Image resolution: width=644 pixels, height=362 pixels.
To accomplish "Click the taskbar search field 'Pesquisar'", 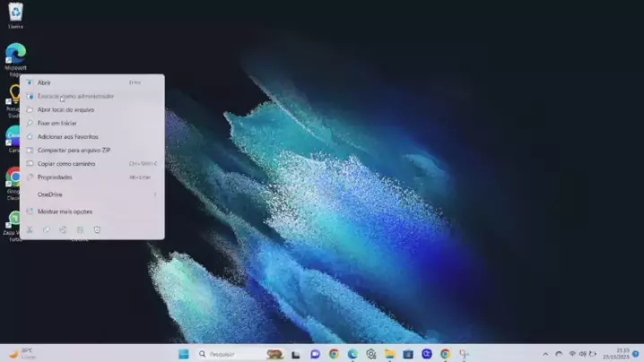I will (x=229, y=354).
